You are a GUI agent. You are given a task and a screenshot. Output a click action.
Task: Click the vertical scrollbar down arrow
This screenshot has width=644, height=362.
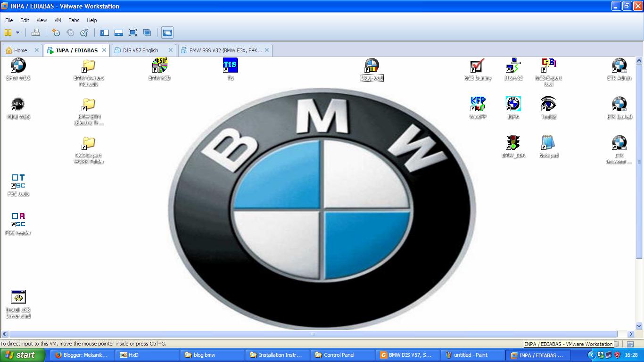coord(640,326)
